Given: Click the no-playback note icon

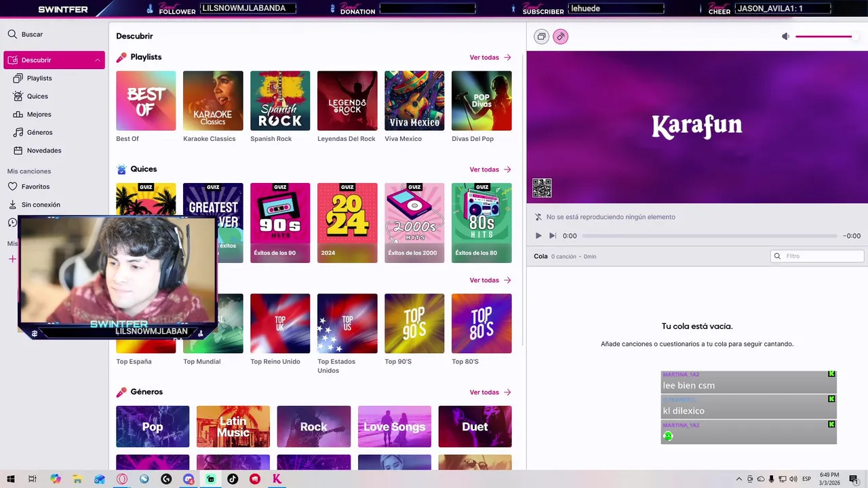Looking at the screenshot, I should pyautogui.click(x=538, y=217).
